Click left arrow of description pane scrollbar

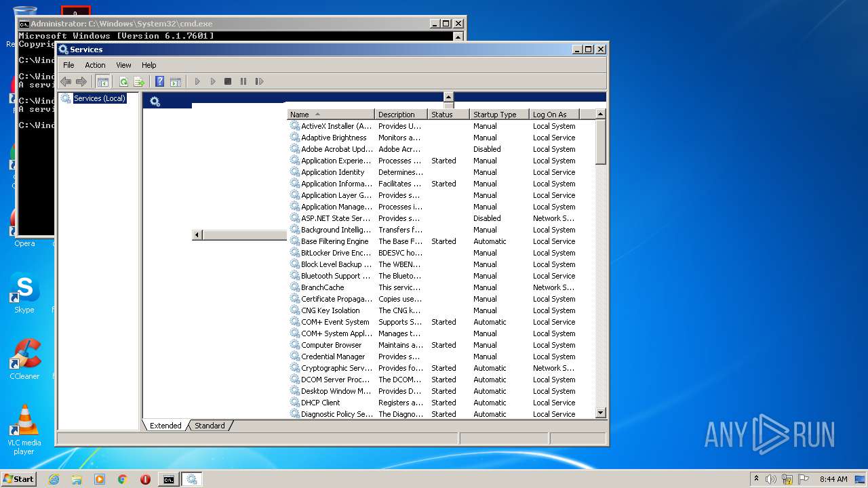(x=197, y=235)
